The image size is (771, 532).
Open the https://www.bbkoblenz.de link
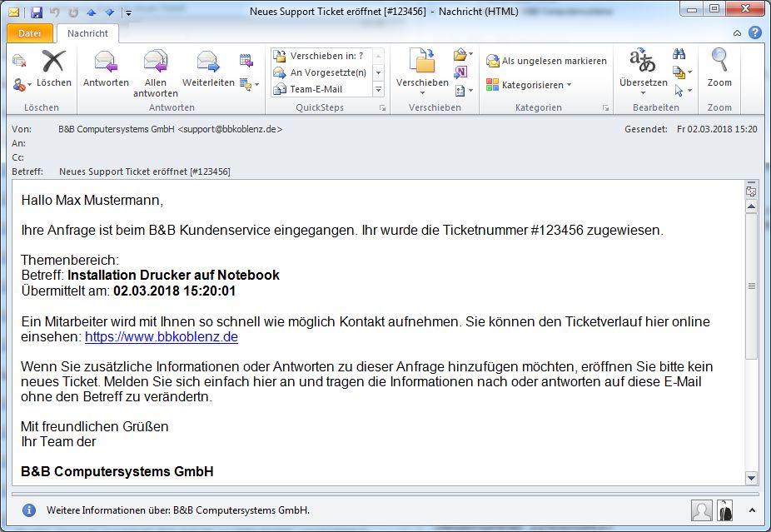click(162, 337)
